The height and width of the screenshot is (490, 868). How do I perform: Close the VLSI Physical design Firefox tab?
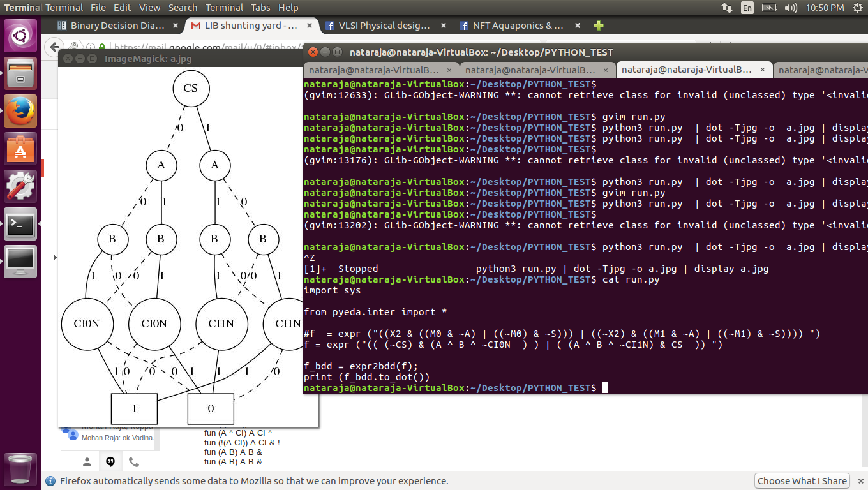[x=444, y=26]
